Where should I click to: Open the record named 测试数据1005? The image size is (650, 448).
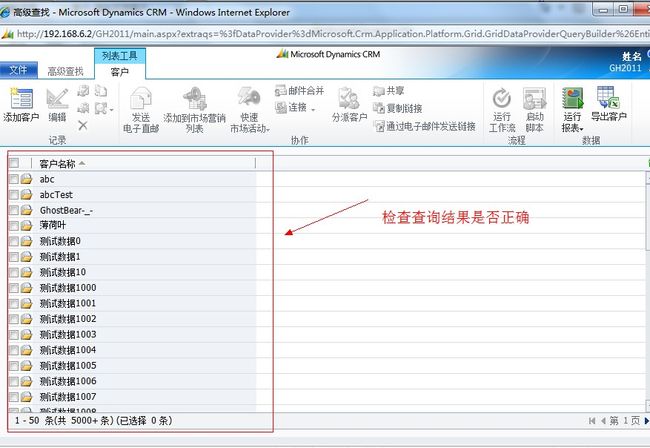coord(68,366)
